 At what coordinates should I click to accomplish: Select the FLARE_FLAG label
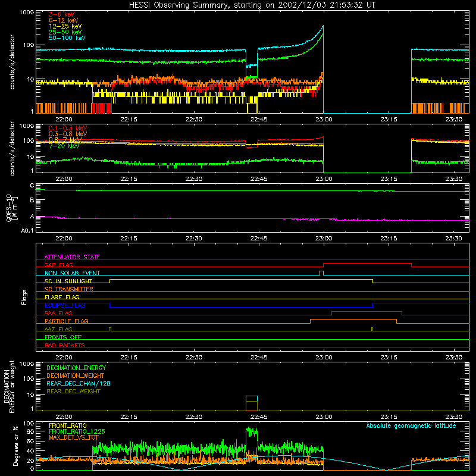coord(62,297)
